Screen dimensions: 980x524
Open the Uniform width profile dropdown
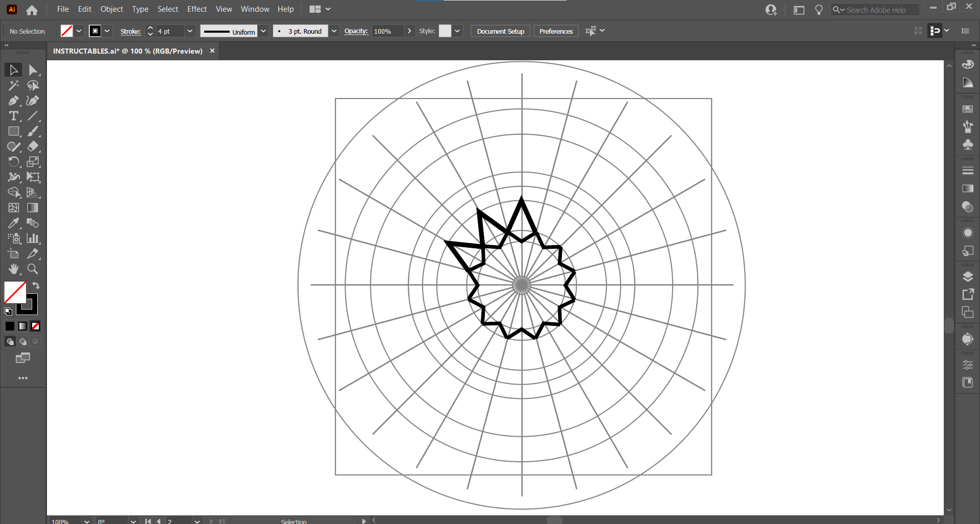pyautogui.click(x=263, y=31)
